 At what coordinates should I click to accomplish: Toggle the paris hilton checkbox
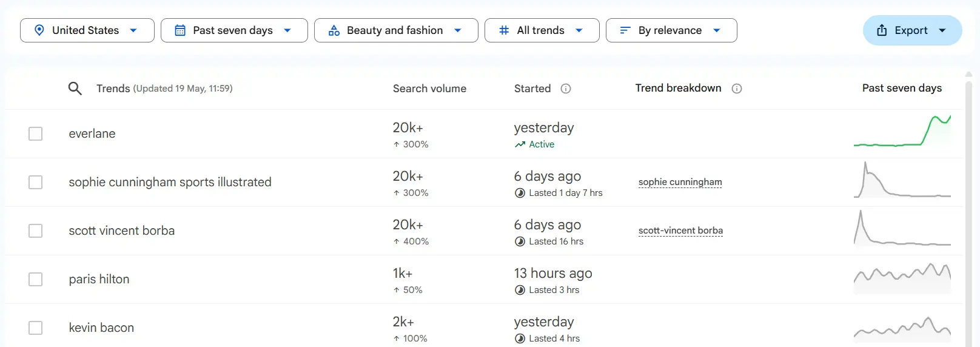pyautogui.click(x=36, y=279)
